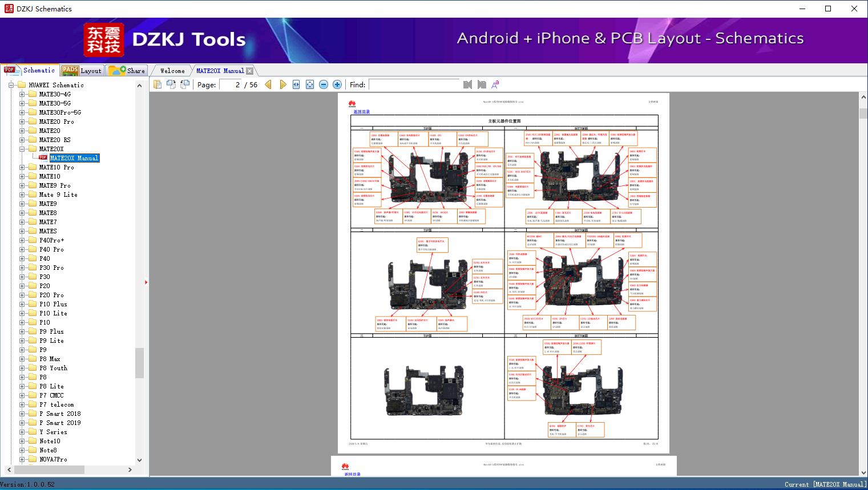Click the MATE30Pro-5G folder icon
Screen dimensions: 868x490
pyautogui.click(x=33, y=112)
